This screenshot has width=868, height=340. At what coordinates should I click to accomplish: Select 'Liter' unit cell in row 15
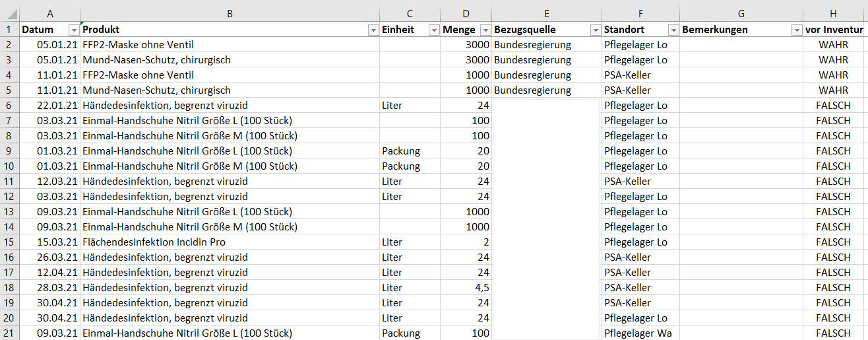(x=410, y=242)
